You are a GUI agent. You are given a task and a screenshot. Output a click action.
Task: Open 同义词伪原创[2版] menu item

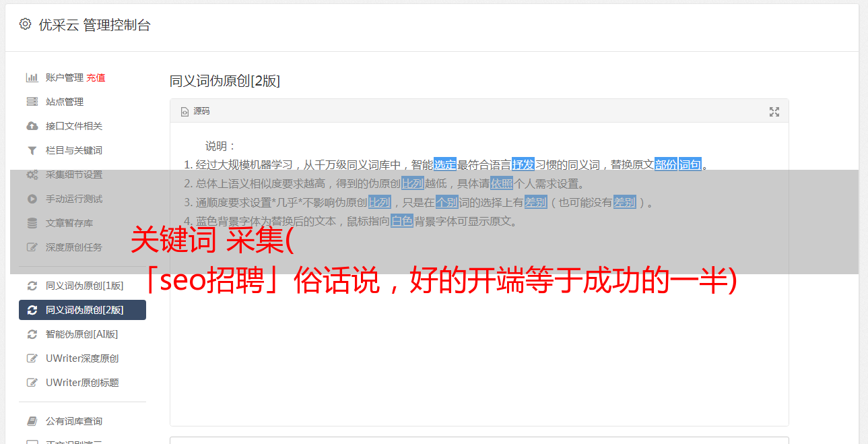(82, 310)
